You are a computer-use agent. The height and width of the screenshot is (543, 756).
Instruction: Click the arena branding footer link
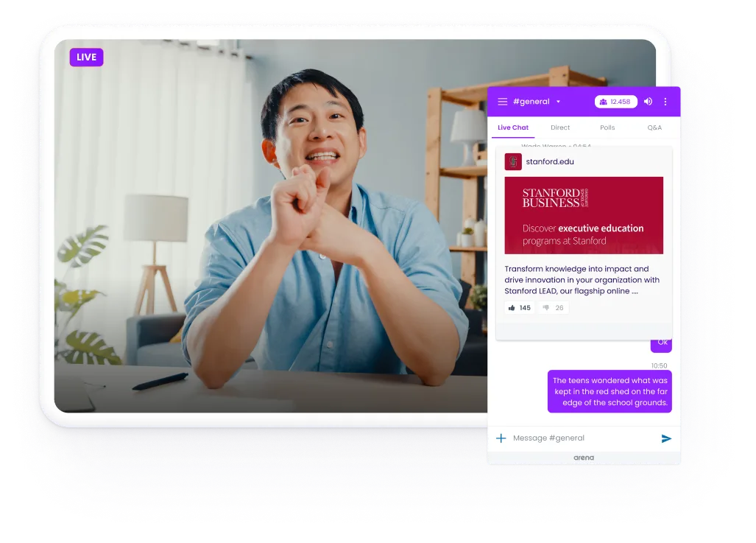pos(584,458)
